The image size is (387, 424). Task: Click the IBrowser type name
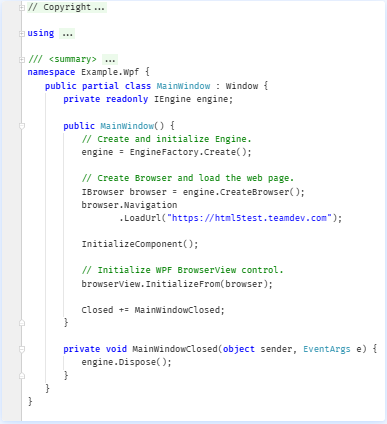[x=103, y=192]
